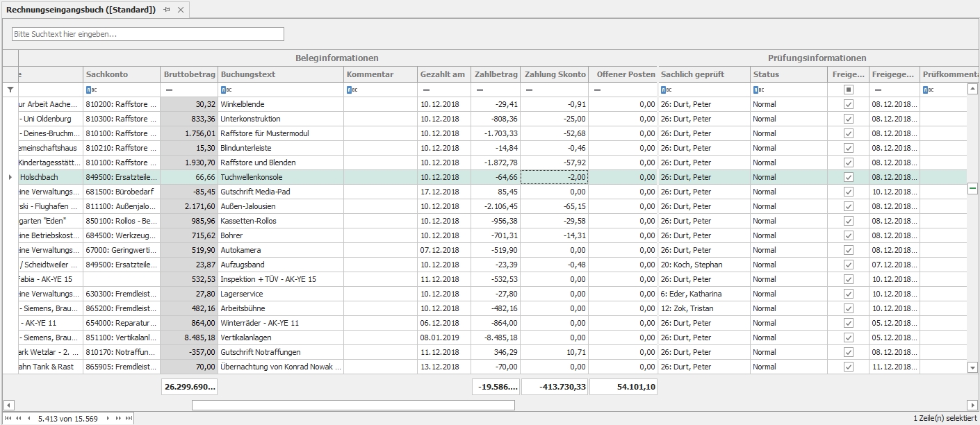Go to next page of records
The width and height of the screenshot is (980, 425).
[119, 418]
